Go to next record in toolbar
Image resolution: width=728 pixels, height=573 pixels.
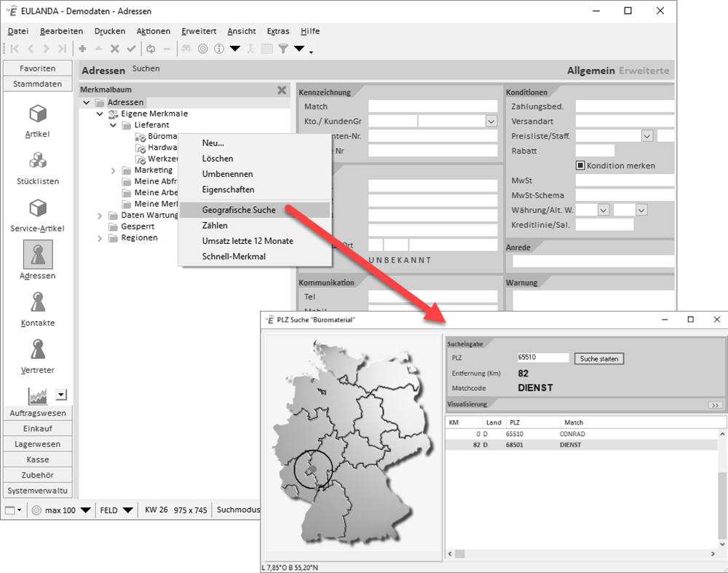pos(46,48)
